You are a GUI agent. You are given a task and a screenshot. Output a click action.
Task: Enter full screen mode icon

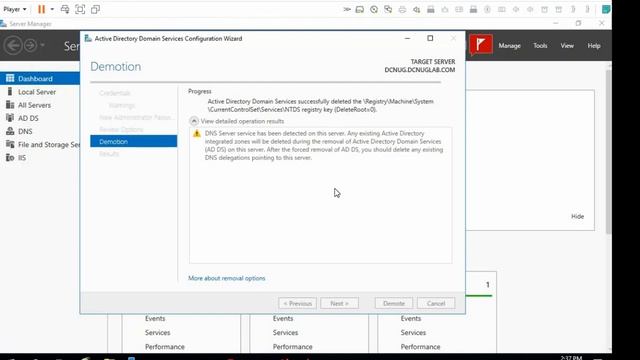pos(80,9)
